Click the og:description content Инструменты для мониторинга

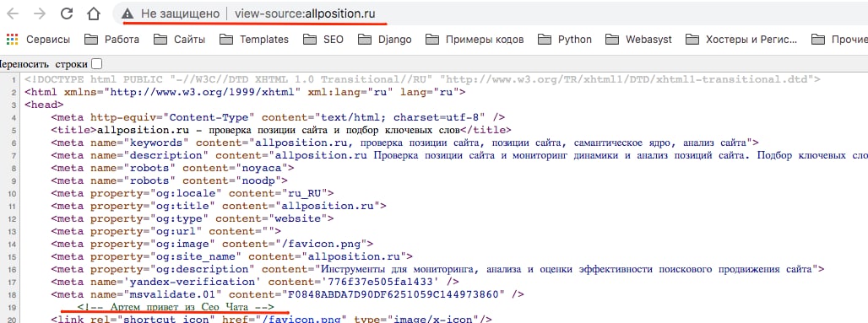(x=567, y=269)
